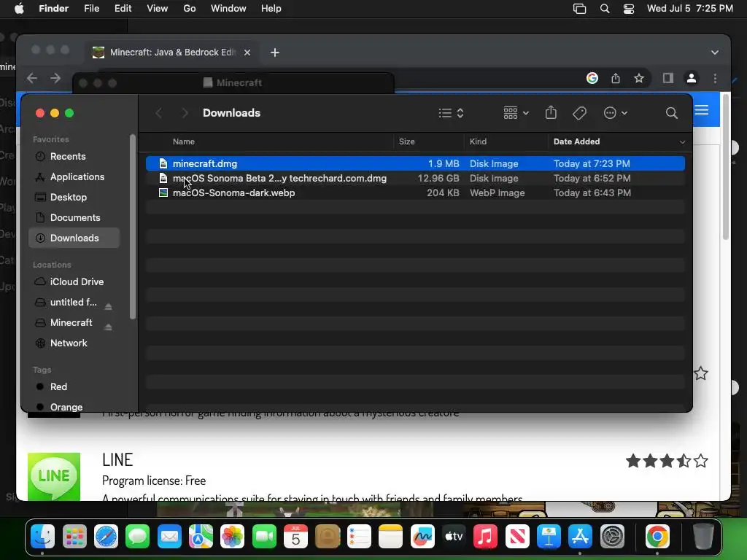Viewport: 747px width, 560px height.
Task: Click the Finder sidebar scrollbar
Action: point(133,227)
